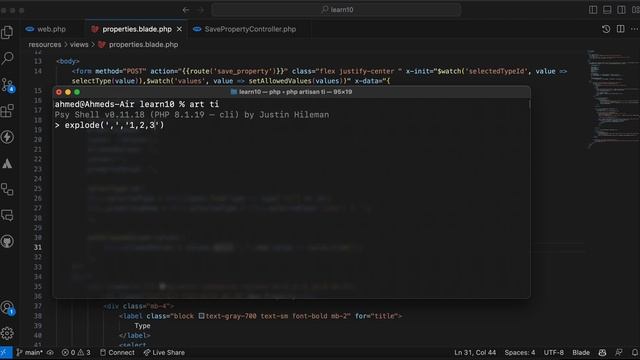Open the Search view in the activity bar

(7, 58)
